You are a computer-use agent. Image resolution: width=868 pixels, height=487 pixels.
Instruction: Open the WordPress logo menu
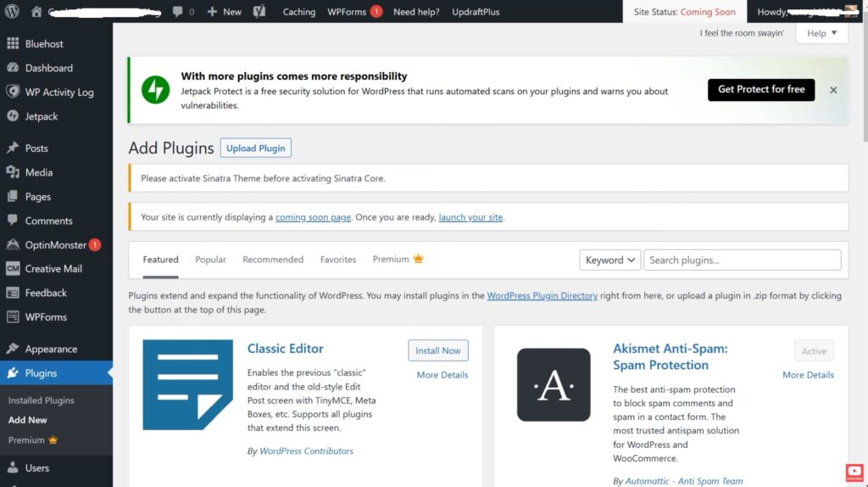(12, 11)
